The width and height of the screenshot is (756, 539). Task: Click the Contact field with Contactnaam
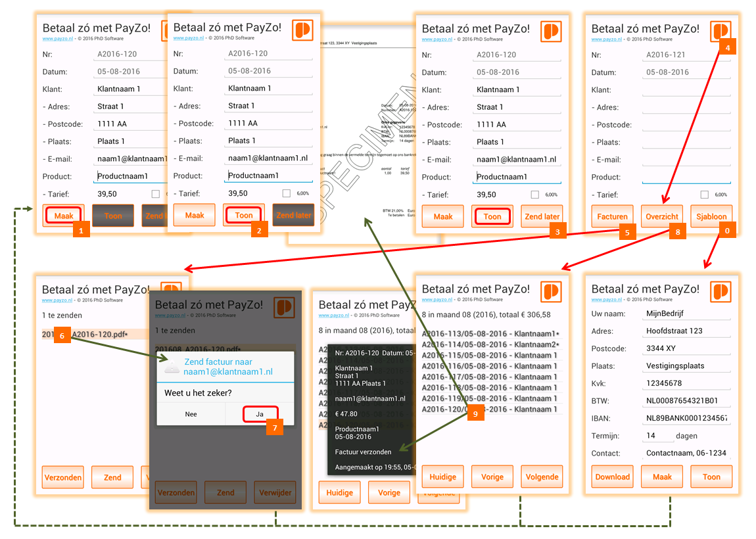(686, 453)
